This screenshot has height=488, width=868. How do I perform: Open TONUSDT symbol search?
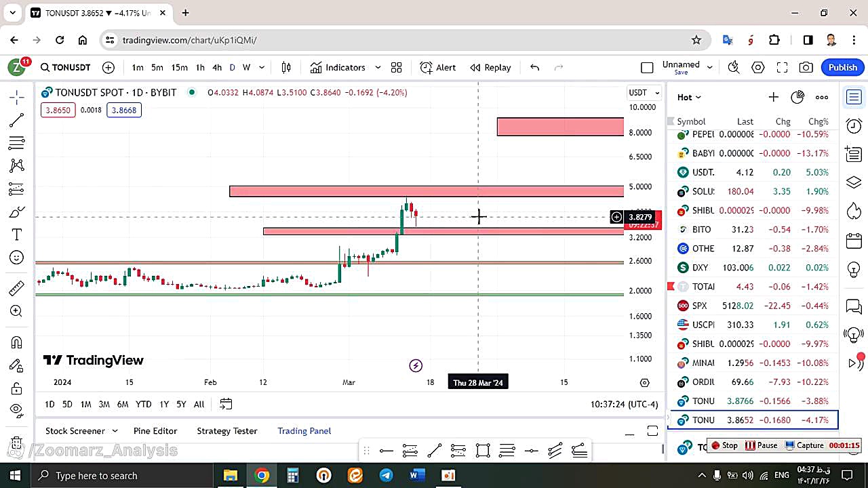(65, 67)
